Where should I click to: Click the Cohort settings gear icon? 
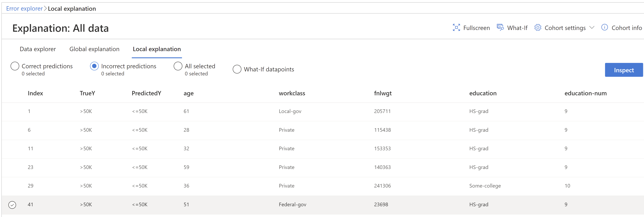pyautogui.click(x=538, y=28)
